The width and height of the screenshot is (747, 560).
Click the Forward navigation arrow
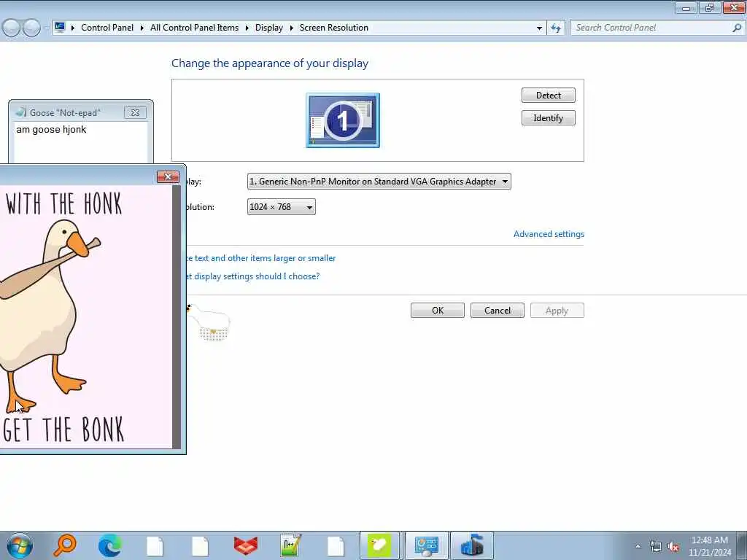pos(31,28)
